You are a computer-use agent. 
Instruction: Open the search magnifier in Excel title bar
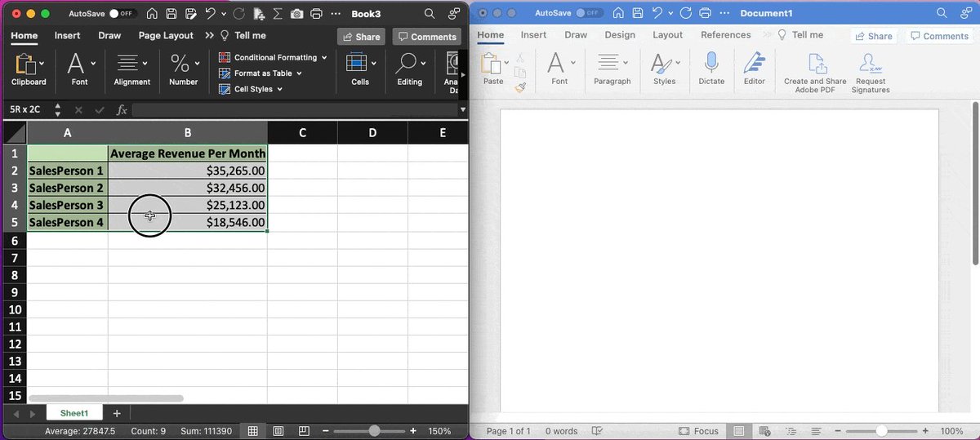(x=429, y=14)
